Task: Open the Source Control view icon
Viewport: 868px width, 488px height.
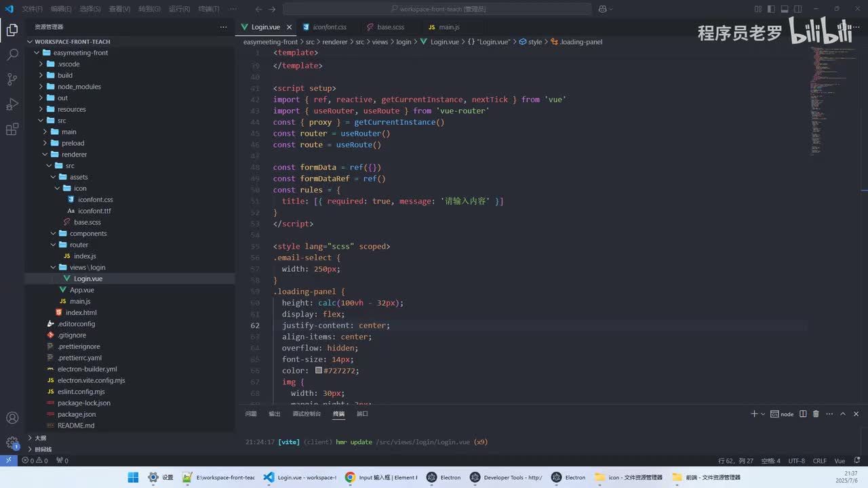Action: coord(12,79)
